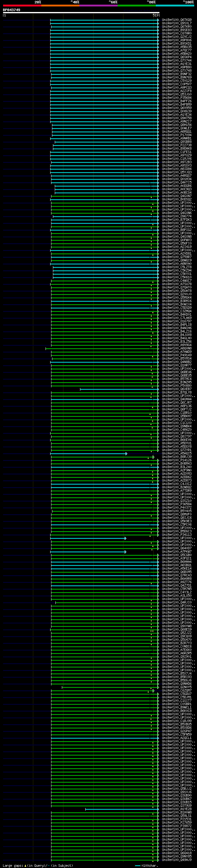The height and width of the screenshot is (868, 197).
Task: Open hit UniRef100_A7TDR9
Action: tap(177, 491)
